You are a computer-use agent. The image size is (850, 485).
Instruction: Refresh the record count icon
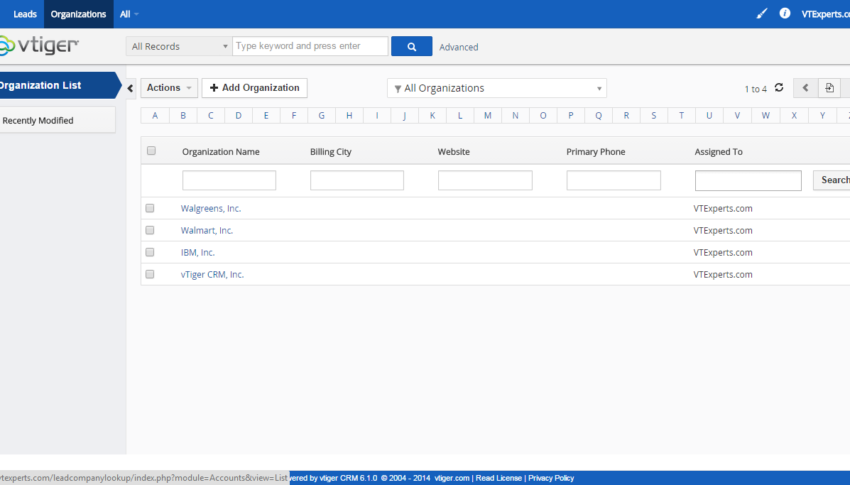779,87
